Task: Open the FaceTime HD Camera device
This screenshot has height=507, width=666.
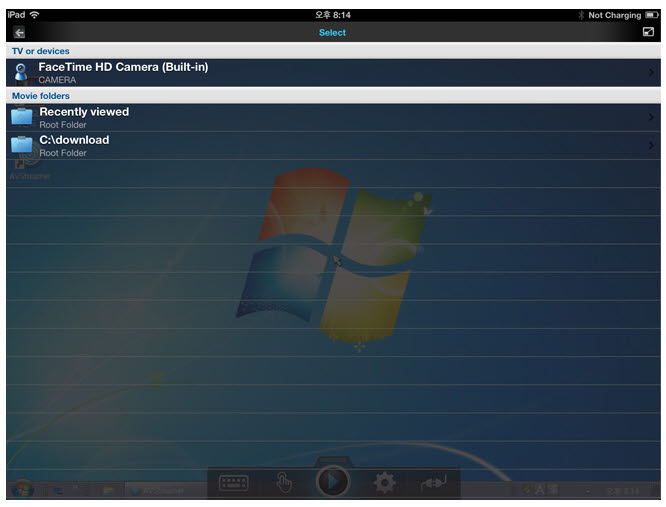Action: [333, 73]
